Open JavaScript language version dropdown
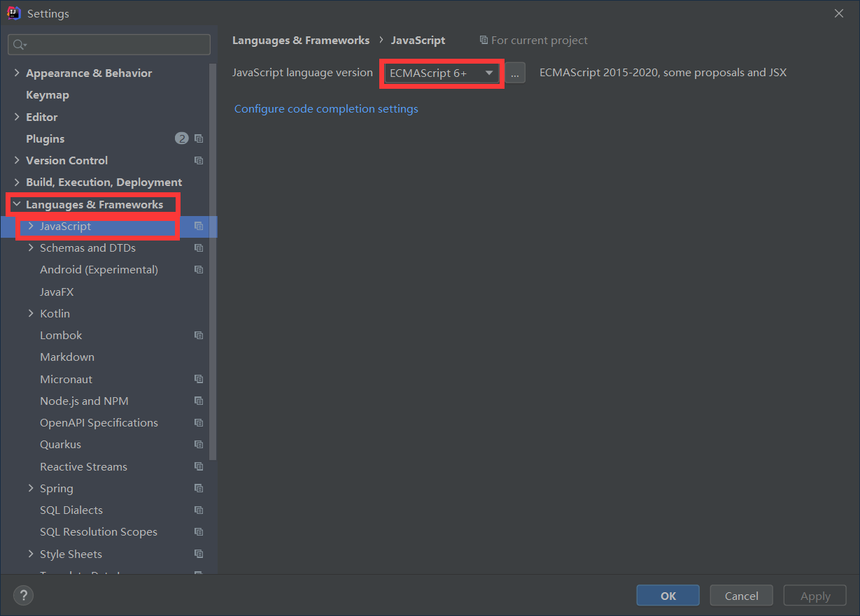Viewport: 860px width, 616px height. [442, 73]
